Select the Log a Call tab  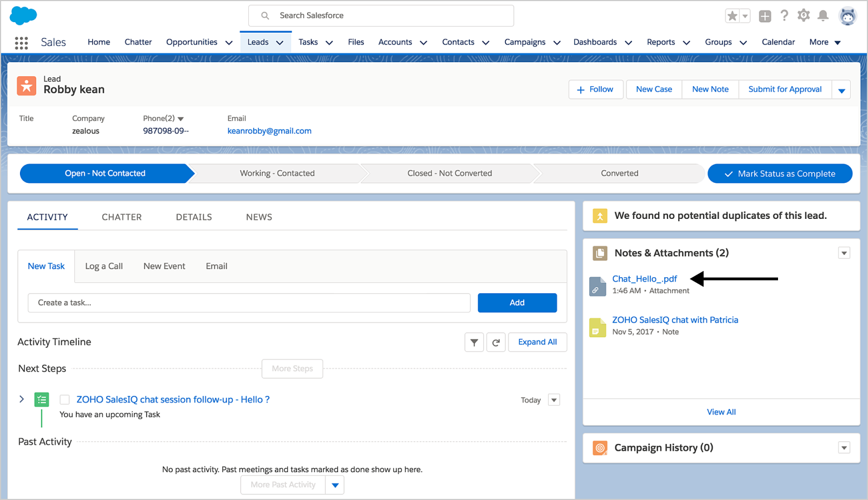coord(104,266)
